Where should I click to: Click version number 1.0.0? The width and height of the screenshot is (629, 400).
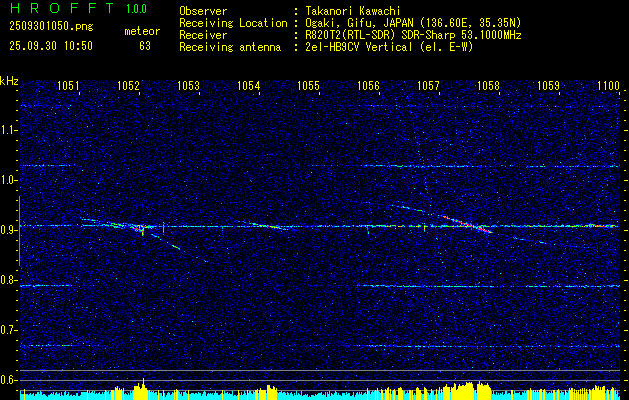click(x=136, y=8)
